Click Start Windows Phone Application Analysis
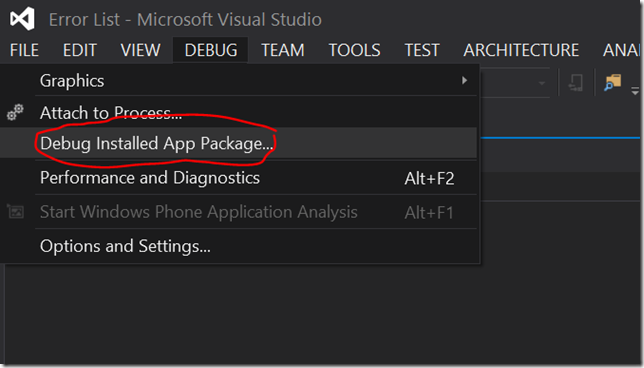 [x=239, y=212]
